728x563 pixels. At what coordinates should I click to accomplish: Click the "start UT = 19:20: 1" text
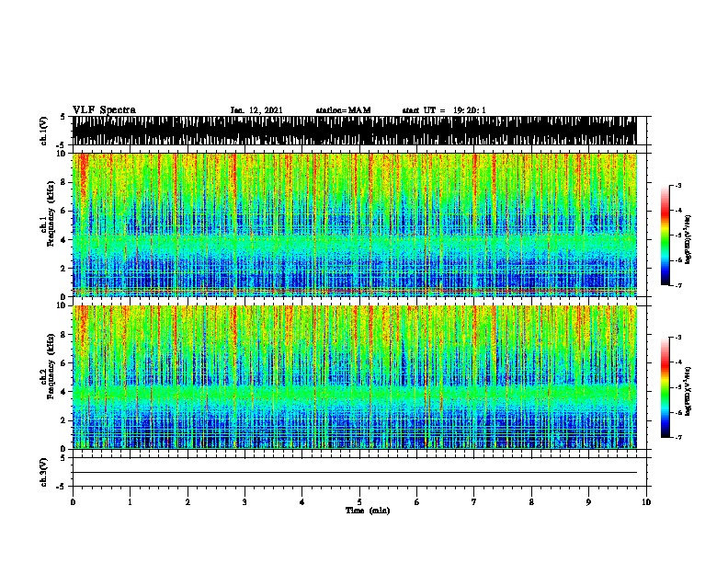[x=444, y=110]
